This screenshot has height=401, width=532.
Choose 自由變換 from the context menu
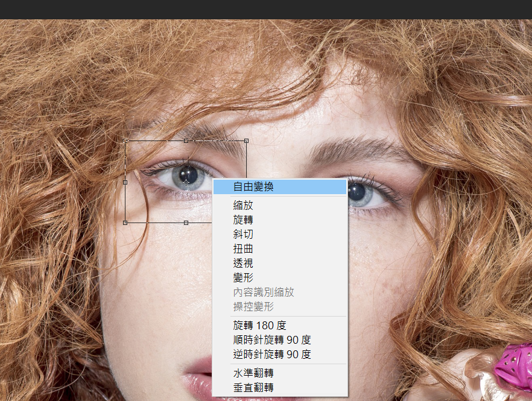pos(280,186)
